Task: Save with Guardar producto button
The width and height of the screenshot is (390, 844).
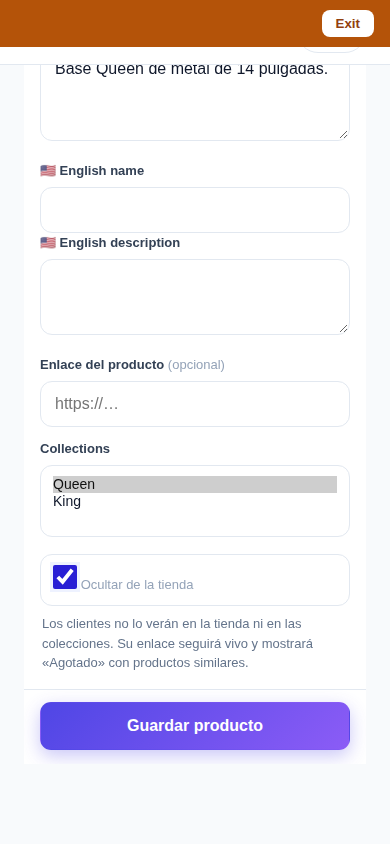Action: pyautogui.click(x=195, y=726)
